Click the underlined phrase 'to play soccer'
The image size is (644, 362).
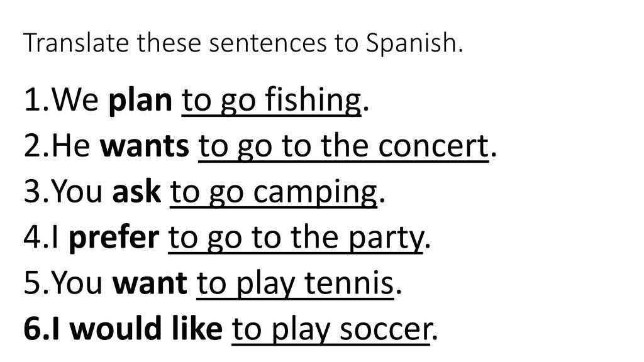click(331, 331)
